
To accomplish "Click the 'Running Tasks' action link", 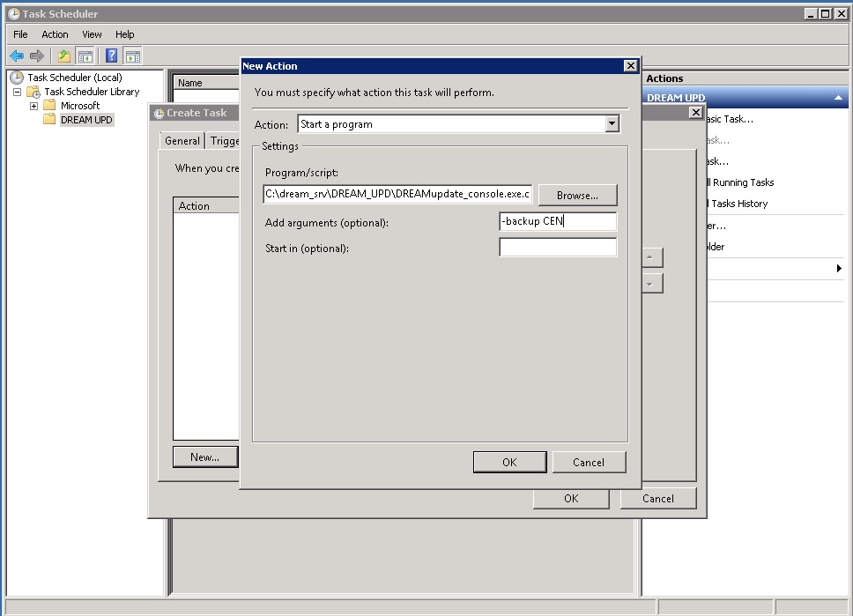I will pos(743,182).
